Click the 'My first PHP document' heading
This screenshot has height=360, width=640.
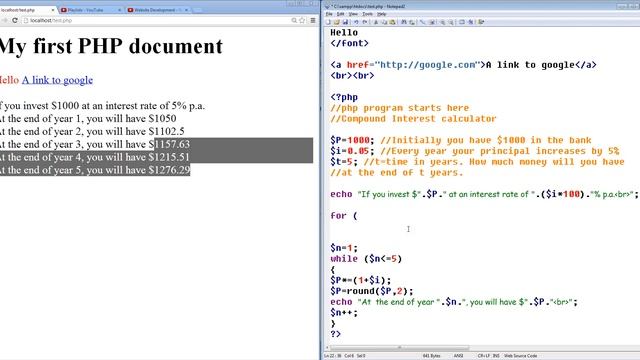(111, 46)
